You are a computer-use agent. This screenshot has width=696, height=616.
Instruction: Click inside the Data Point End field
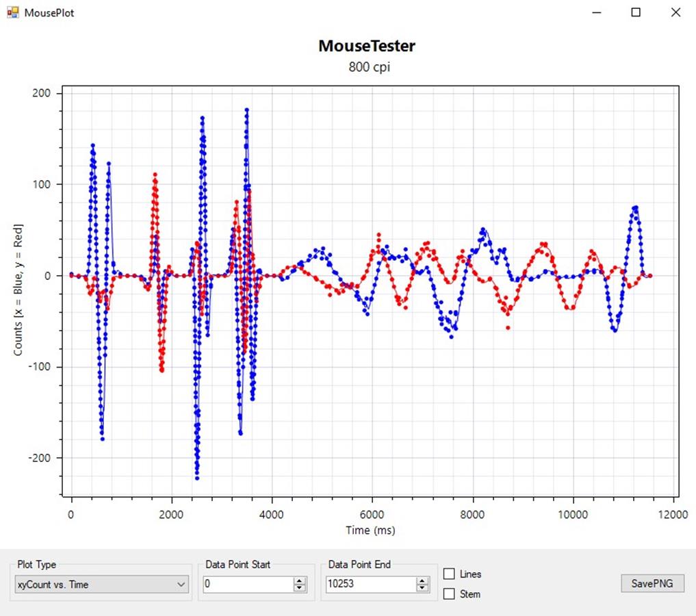pos(370,585)
